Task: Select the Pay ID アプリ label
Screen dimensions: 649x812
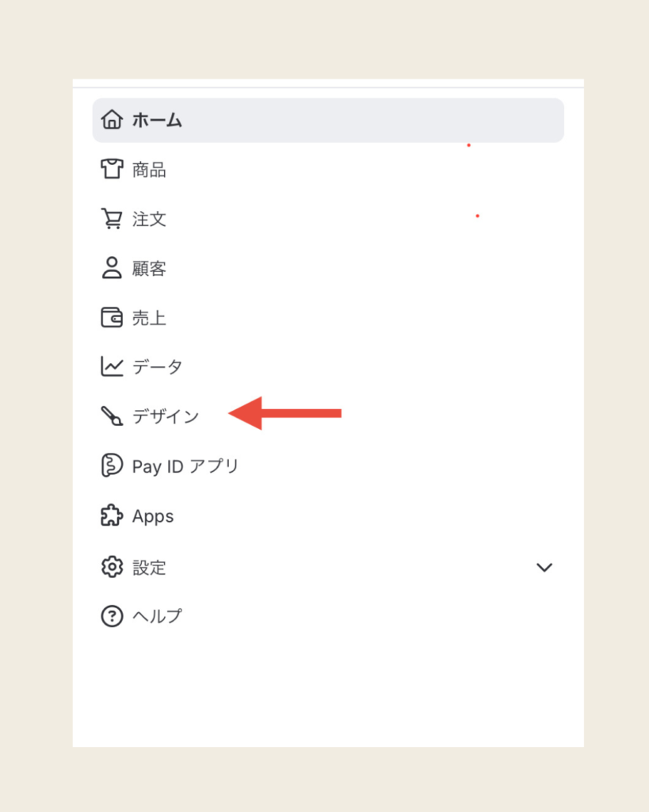Action: click(185, 466)
